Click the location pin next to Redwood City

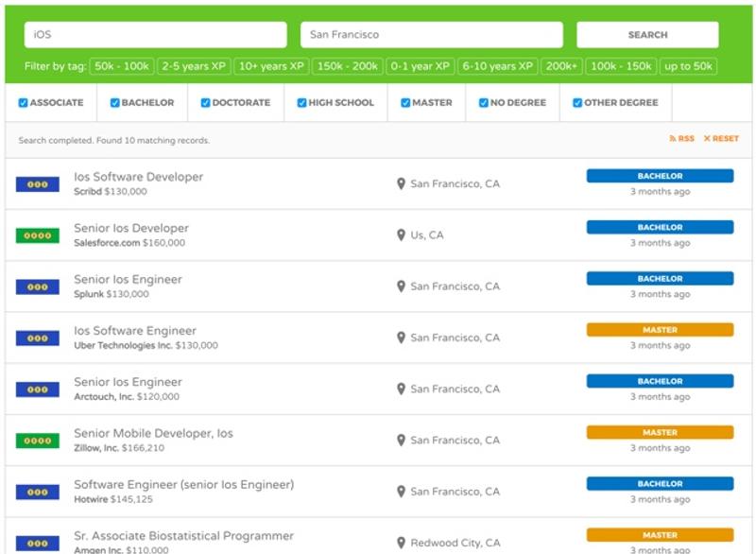tap(401, 543)
